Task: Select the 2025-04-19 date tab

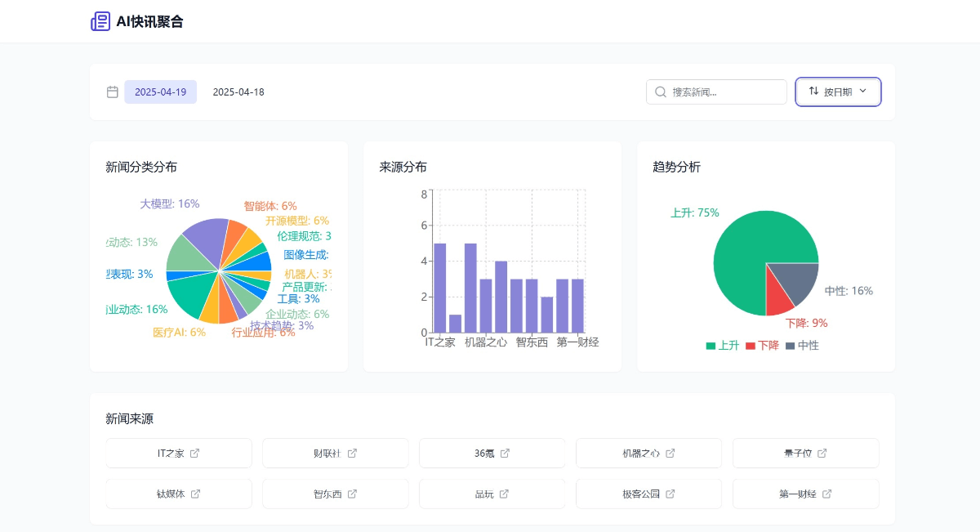Action: pyautogui.click(x=161, y=92)
